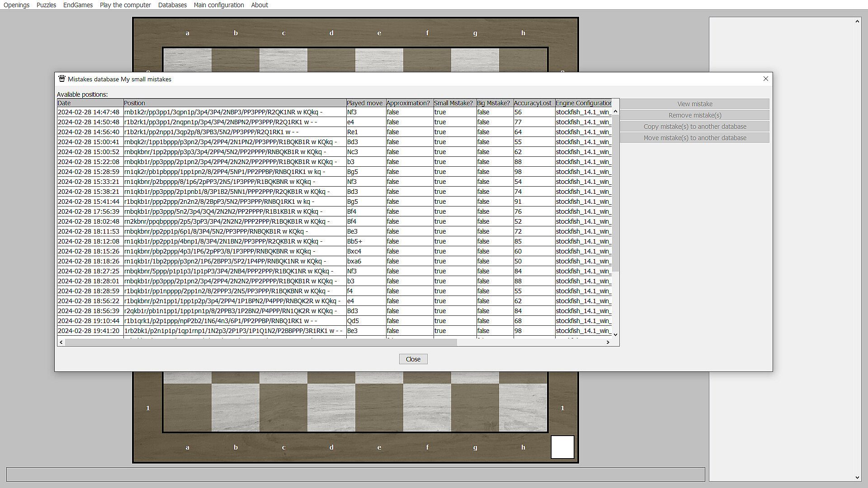Close the Mistakes database dialog with X

pyautogui.click(x=765, y=79)
